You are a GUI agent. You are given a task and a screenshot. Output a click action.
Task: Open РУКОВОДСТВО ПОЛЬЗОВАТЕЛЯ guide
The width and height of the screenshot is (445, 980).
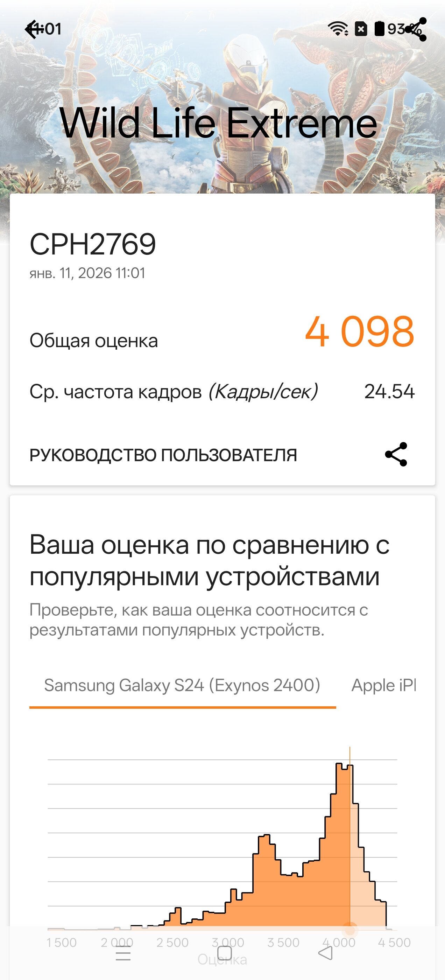pos(163,455)
